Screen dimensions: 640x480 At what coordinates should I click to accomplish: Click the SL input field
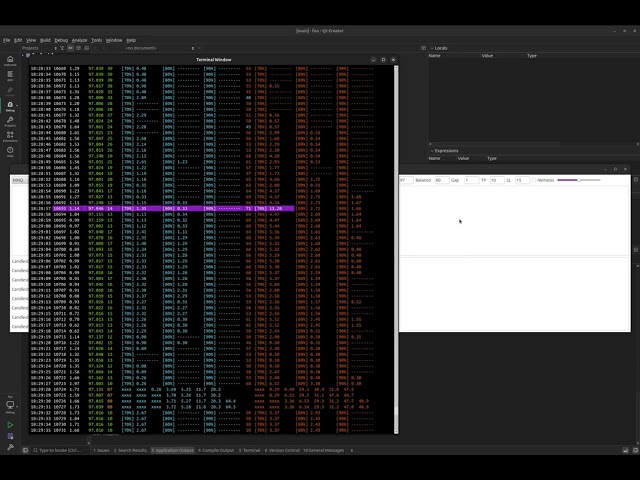pyautogui.click(x=522, y=180)
